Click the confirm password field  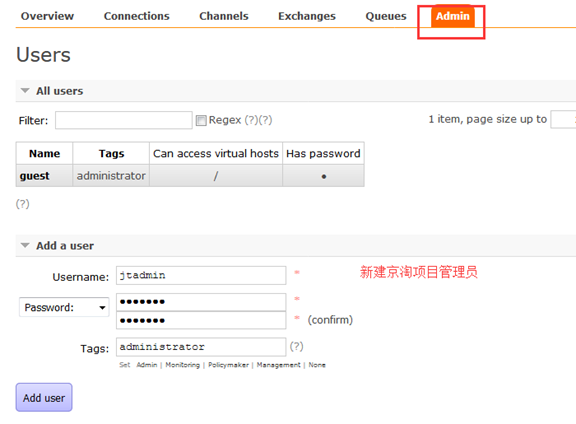click(201, 320)
